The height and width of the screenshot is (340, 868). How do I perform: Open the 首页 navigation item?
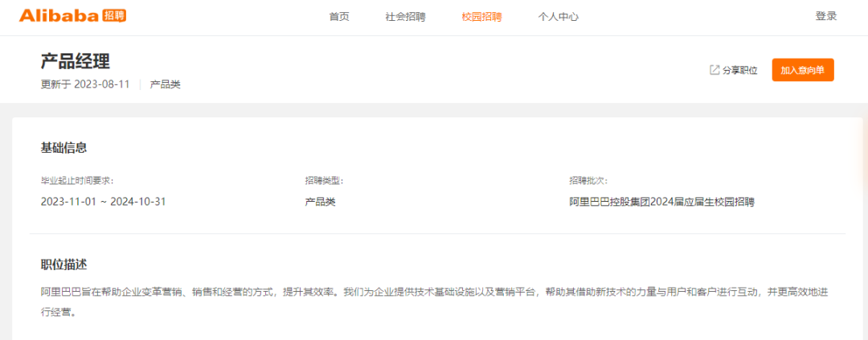pos(339,17)
